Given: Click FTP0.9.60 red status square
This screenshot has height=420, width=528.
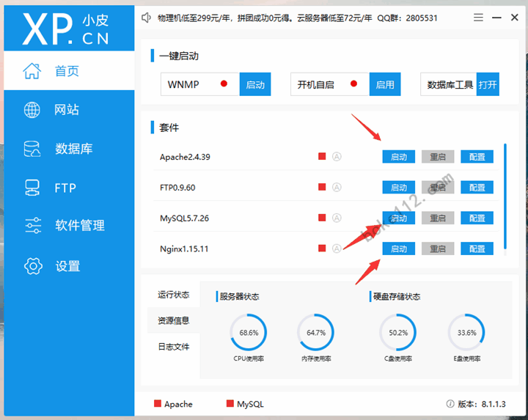Looking at the screenshot, I should pos(322,187).
